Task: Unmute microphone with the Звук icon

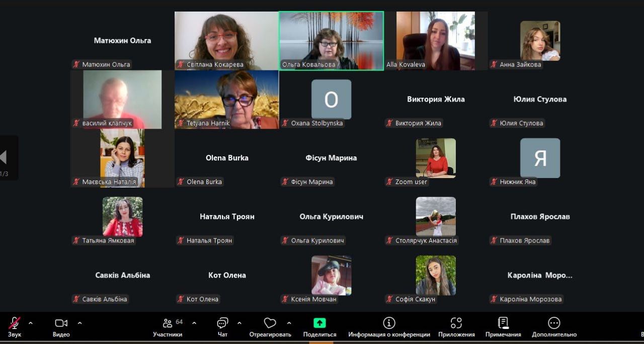Action: pyautogui.click(x=15, y=323)
